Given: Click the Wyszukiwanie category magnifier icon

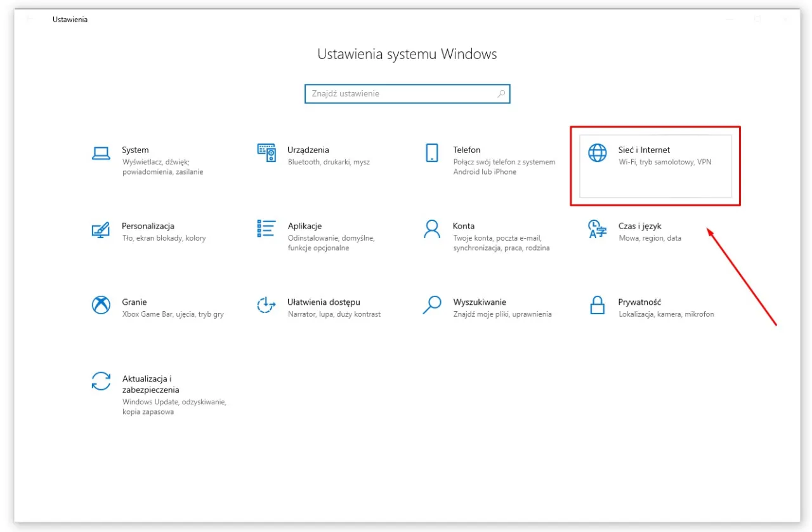Looking at the screenshot, I should [432, 305].
